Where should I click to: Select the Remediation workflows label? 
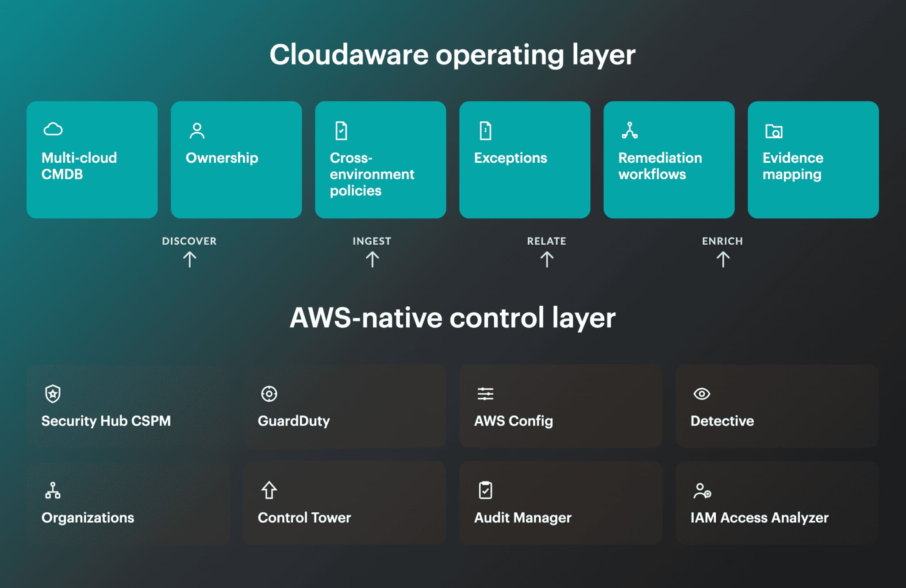point(660,166)
